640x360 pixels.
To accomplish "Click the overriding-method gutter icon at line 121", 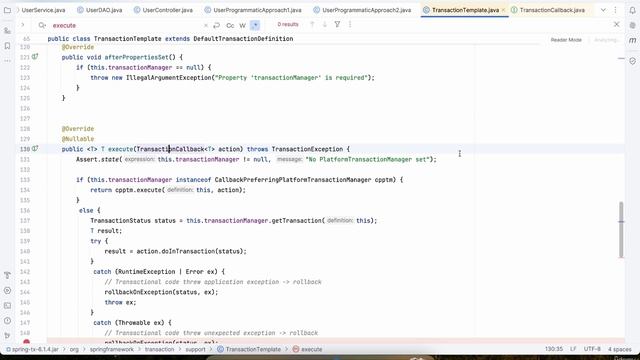I will (35, 57).
